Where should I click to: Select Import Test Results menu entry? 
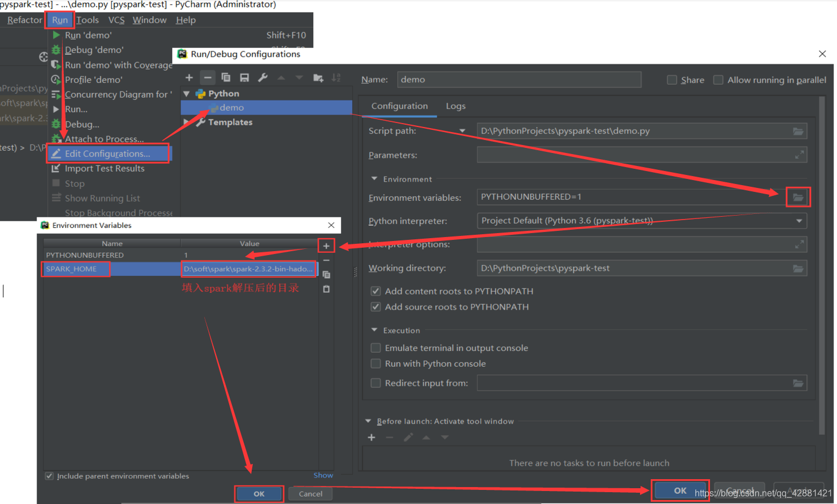[104, 168]
